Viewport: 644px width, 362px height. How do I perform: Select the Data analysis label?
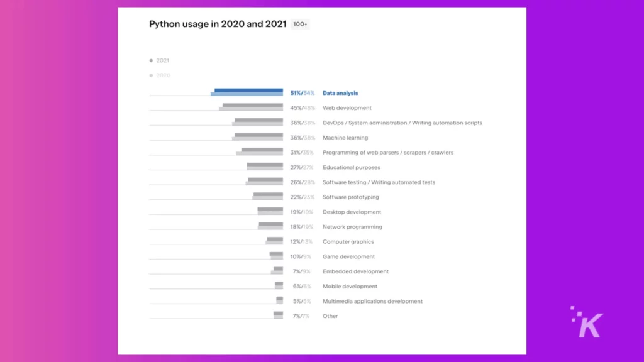pos(340,93)
